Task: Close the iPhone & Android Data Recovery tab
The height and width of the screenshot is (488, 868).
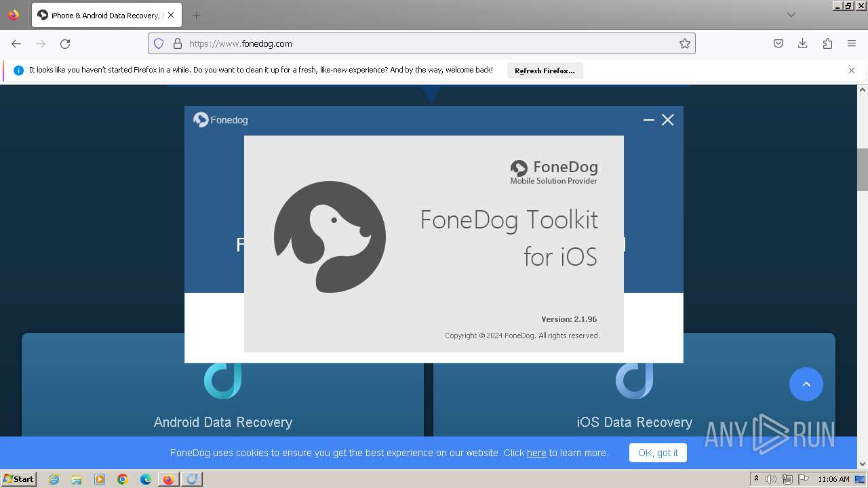Action: (171, 15)
